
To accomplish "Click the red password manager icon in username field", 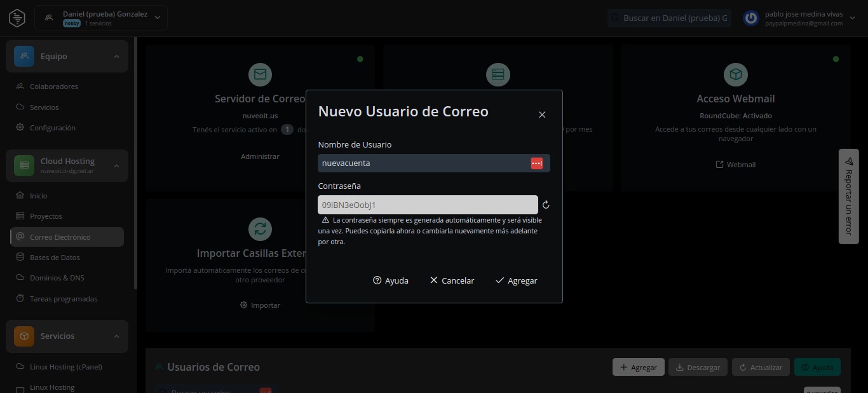I will tap(536, 163).
